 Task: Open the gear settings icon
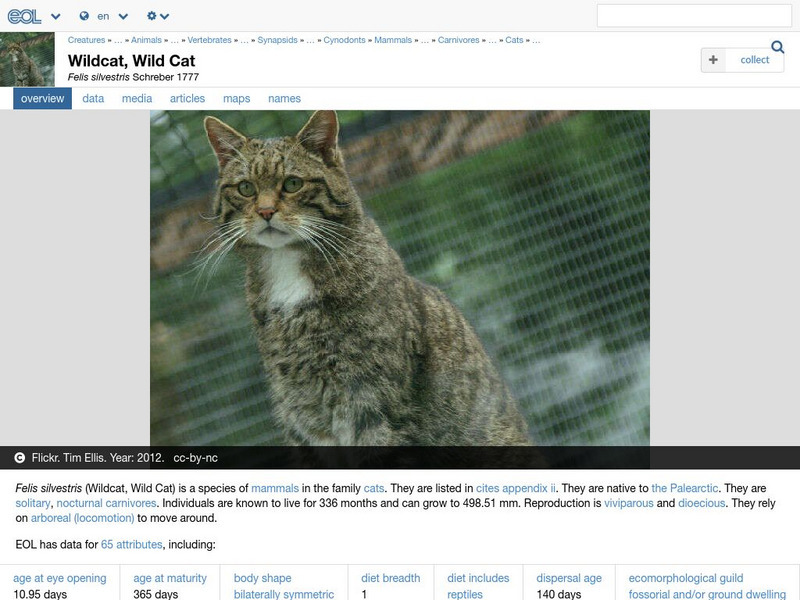pos(151,16)
